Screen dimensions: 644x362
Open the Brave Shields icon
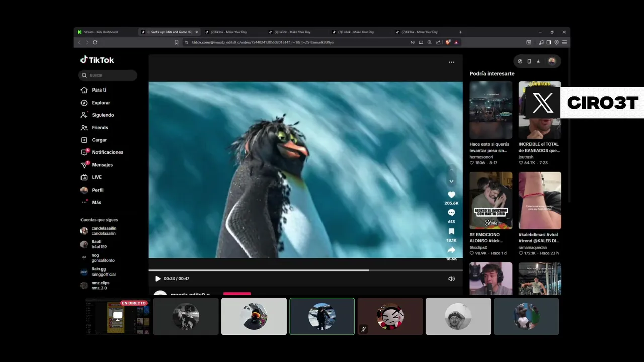[448, 42]
